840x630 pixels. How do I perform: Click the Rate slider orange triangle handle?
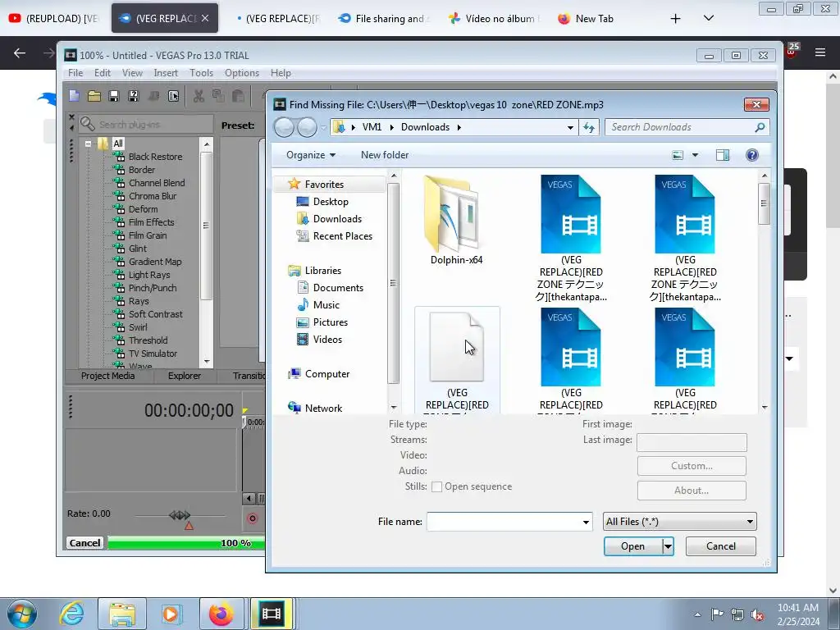click(189, 526)
